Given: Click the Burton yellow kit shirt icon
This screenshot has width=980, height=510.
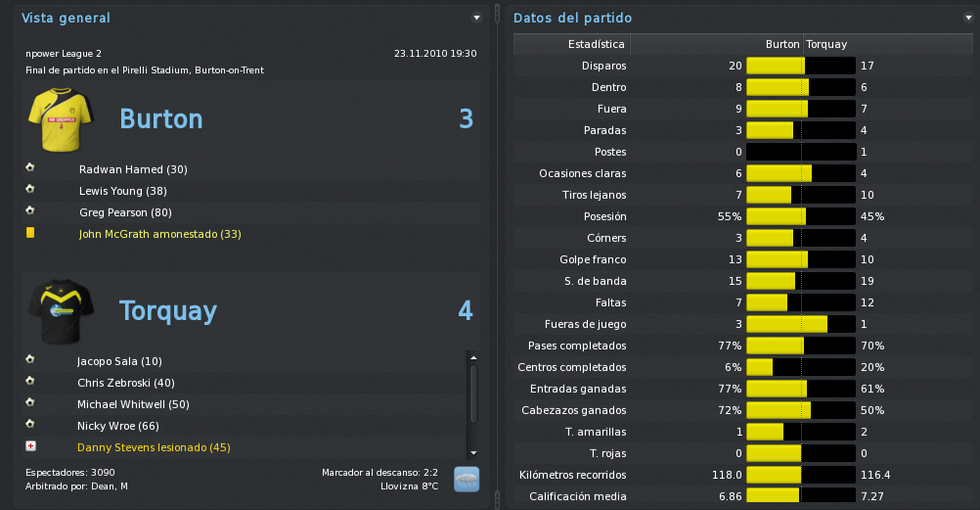Looking at the screenshot, I should click(x=61, y=119).
